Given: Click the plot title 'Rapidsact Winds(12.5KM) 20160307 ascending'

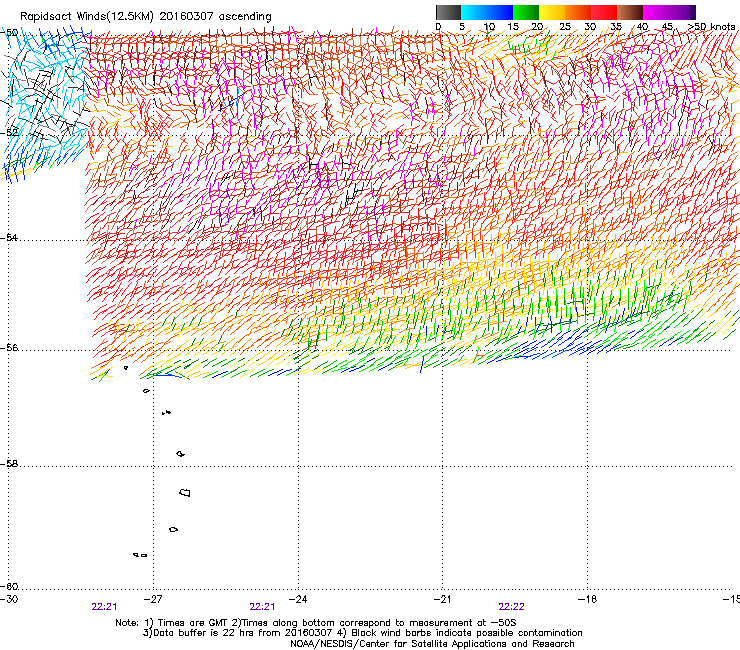Looking at the screenshot, I should click(x=146, y=17).
